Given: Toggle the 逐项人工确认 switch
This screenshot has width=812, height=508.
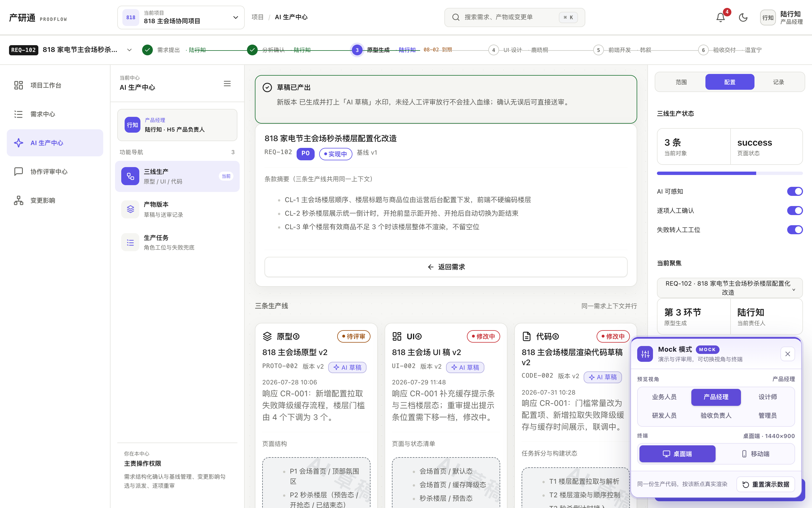Looking at the screenshot, I should (795, 210).
